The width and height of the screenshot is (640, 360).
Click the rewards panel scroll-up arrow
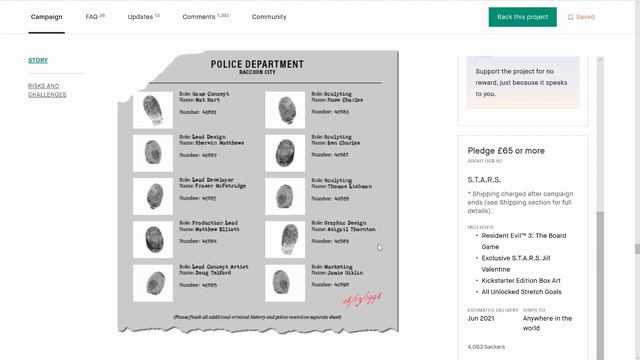(600, 60)
